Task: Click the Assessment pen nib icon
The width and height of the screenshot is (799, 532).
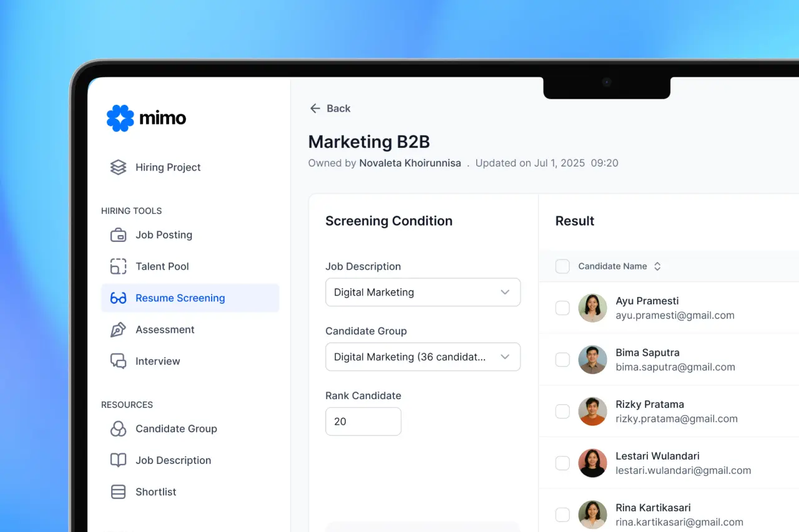Action: (x=118, y=330)
